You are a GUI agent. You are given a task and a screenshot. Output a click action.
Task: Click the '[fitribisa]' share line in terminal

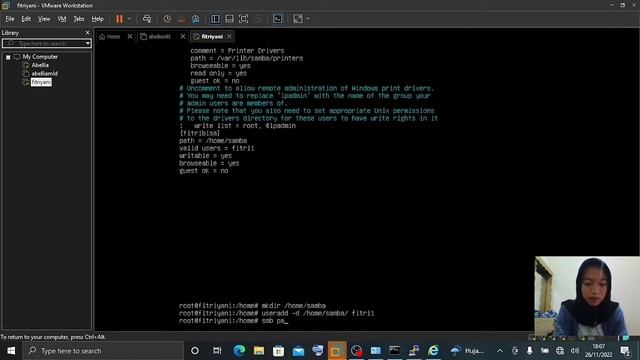(x=200, y=133)
